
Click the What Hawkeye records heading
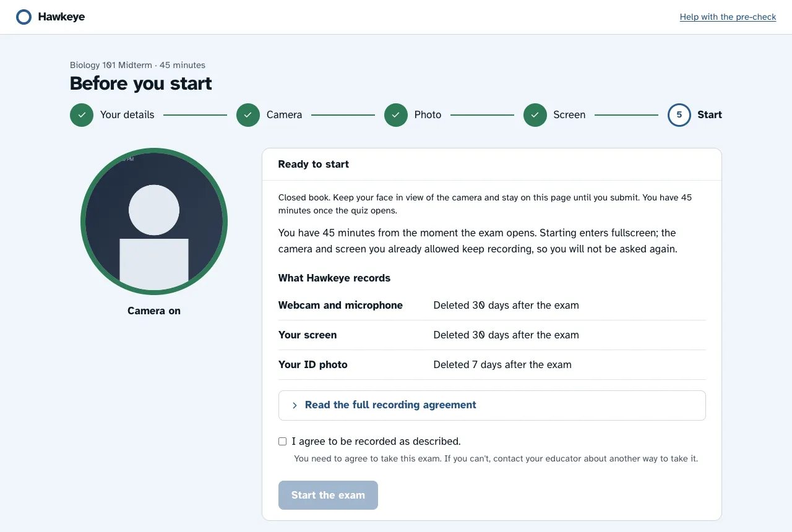334,278
